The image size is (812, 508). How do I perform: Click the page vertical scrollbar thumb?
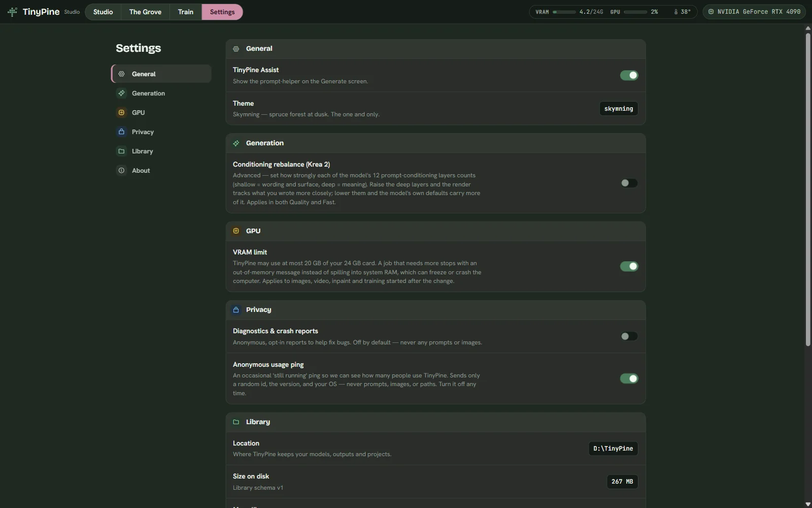coord(808,189)
